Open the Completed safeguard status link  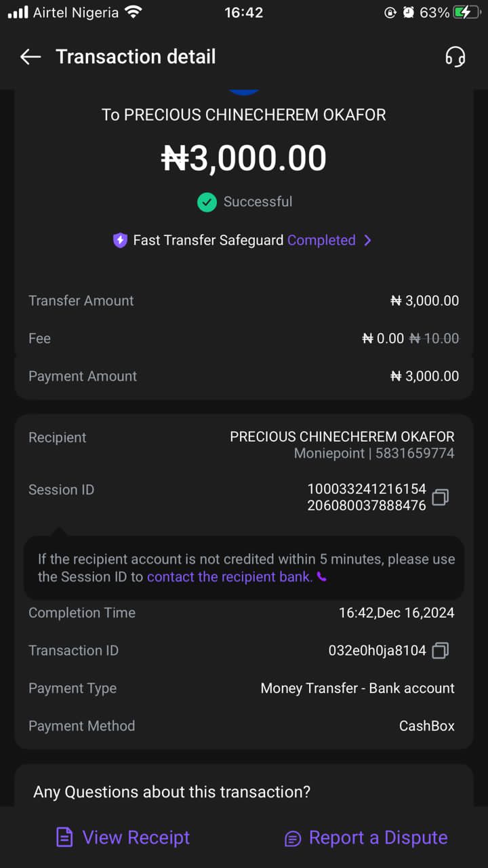point(321,240)
